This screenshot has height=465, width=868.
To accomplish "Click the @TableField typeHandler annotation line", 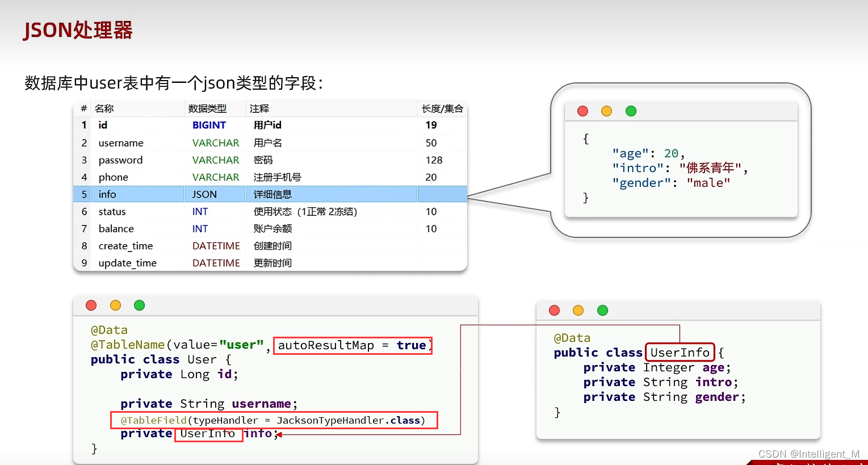I will (x=273, y=420).
